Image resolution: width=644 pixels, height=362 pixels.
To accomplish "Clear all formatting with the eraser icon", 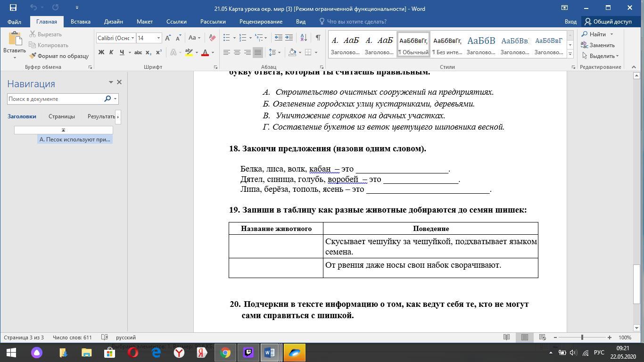I will 212,38.
